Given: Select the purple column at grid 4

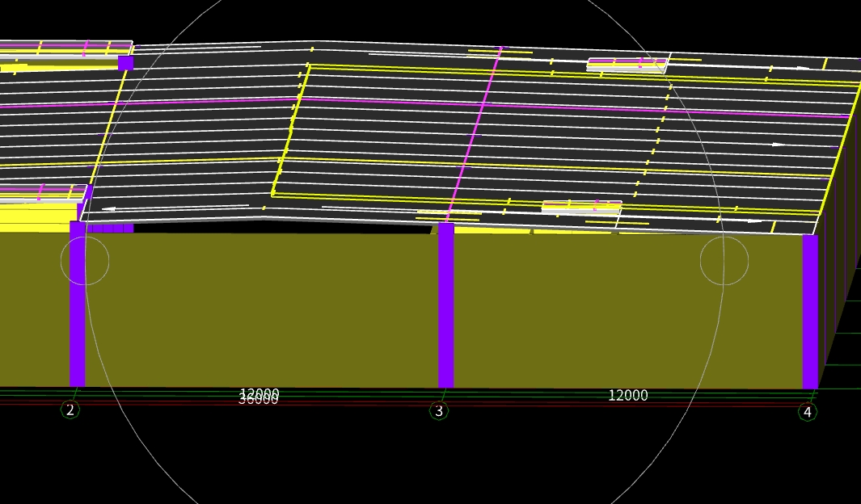Looking at the screenshot, I should coord(811,312).
